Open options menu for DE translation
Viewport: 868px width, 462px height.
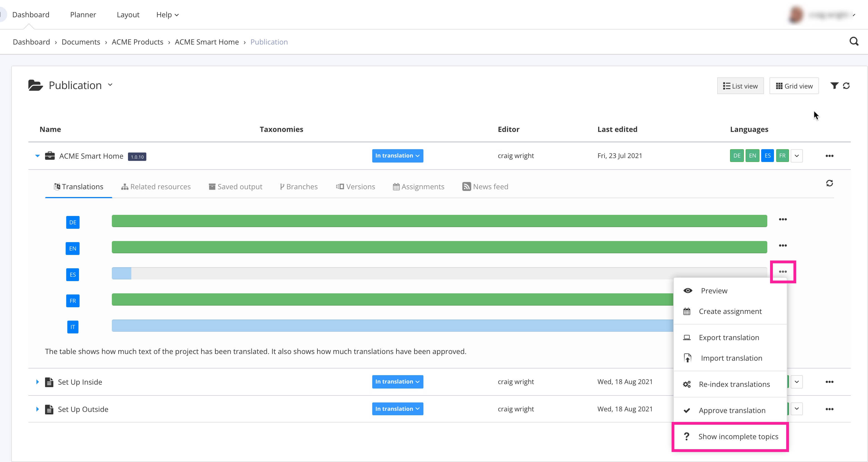[782, 219]
